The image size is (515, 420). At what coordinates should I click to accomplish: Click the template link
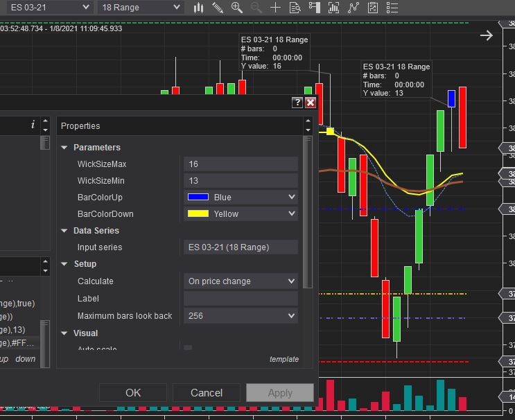pyautogui.click(x=284, y=359)
